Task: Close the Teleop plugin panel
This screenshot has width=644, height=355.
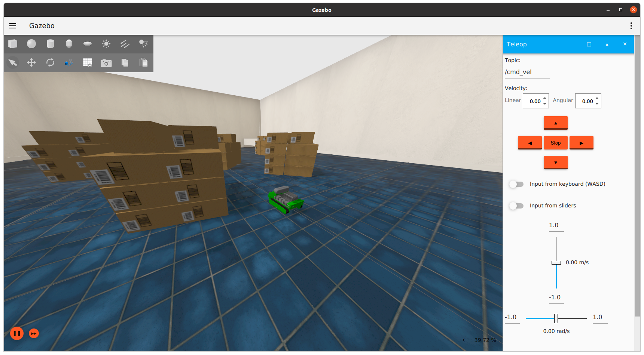Action: [625, 44]
